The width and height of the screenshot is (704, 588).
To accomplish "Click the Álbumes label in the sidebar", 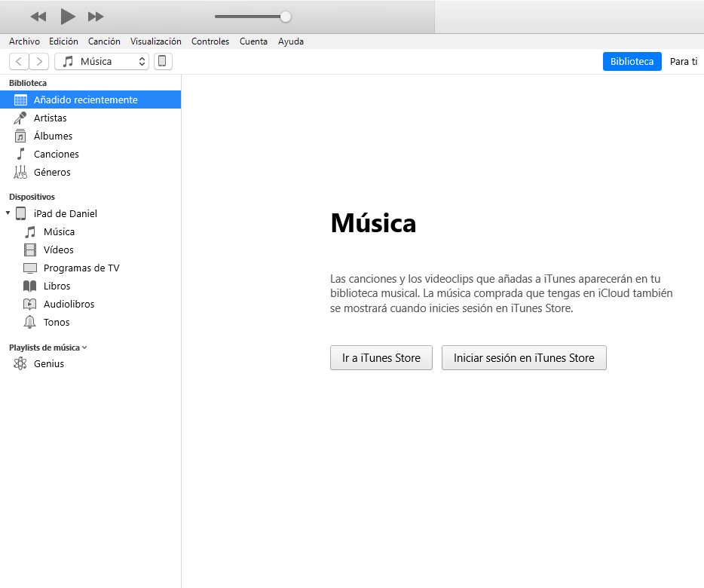I will (53, 136).
